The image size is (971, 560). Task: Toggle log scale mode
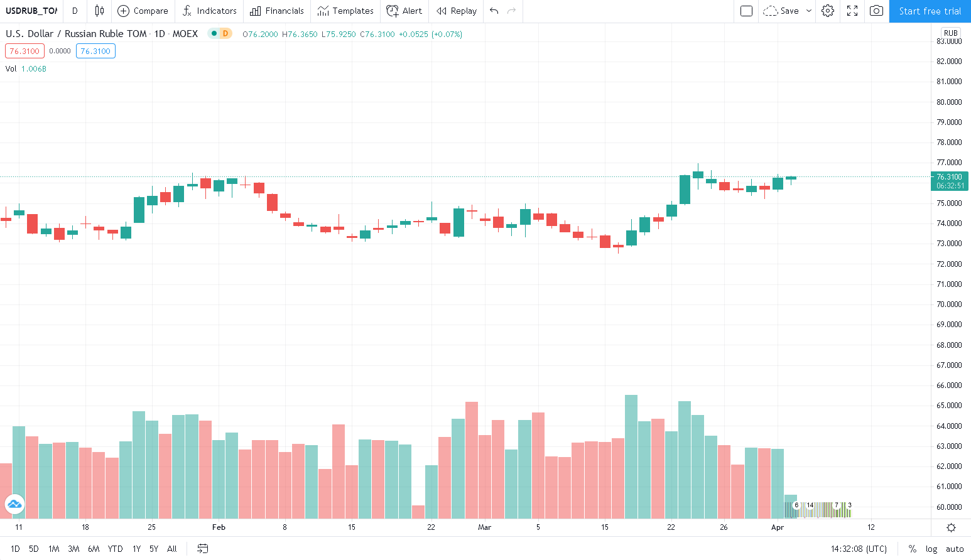(931, 549)
